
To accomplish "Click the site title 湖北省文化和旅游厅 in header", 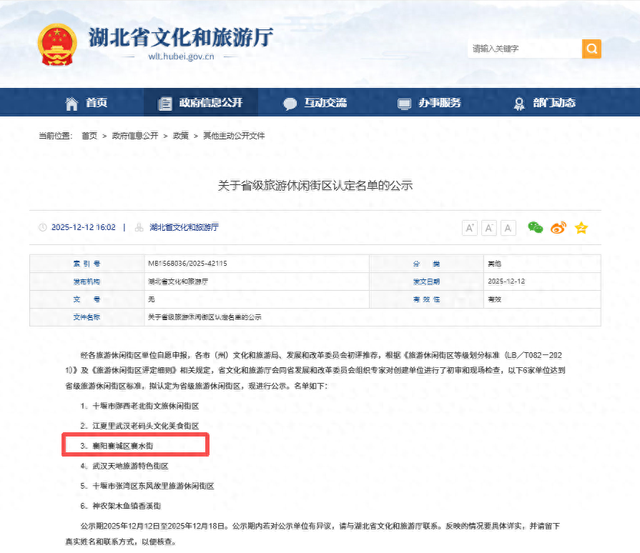I will [181, 38].
